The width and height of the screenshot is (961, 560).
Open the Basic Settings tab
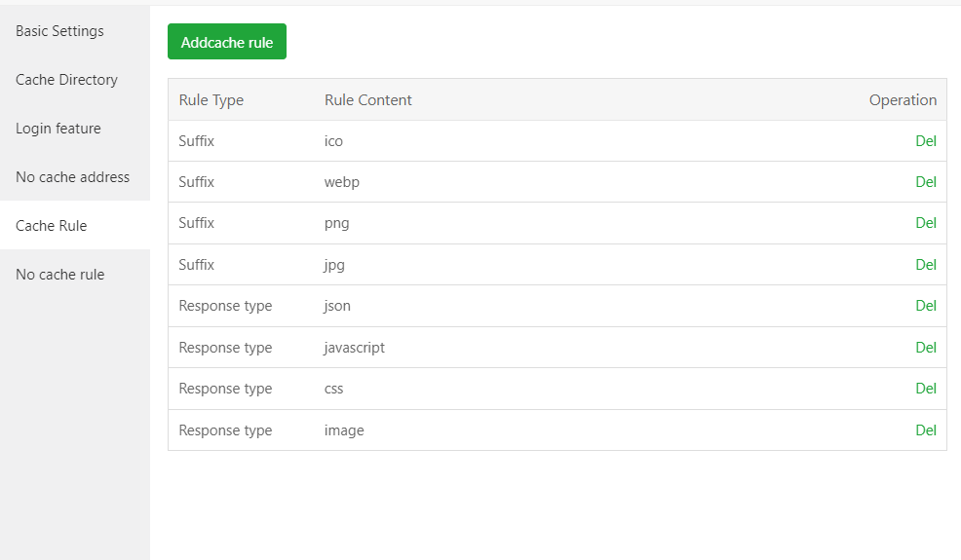(59, 31)
